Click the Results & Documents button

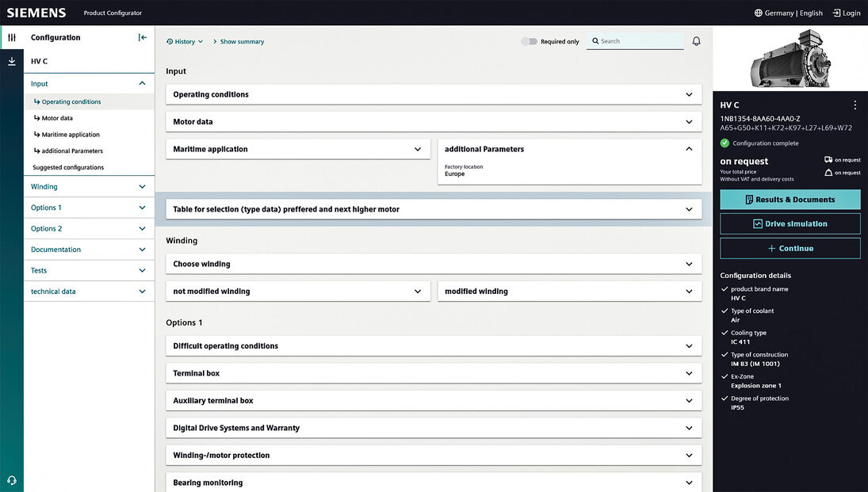790,200
